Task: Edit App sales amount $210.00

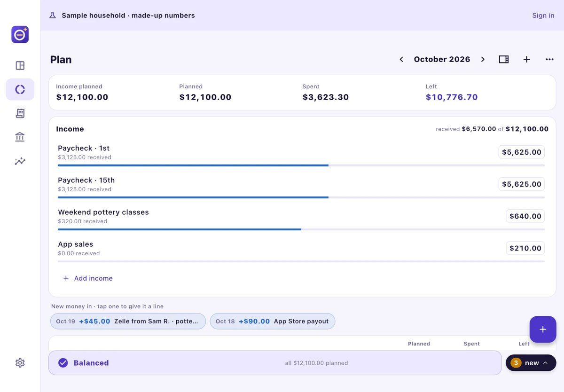Action: (525, 248)
